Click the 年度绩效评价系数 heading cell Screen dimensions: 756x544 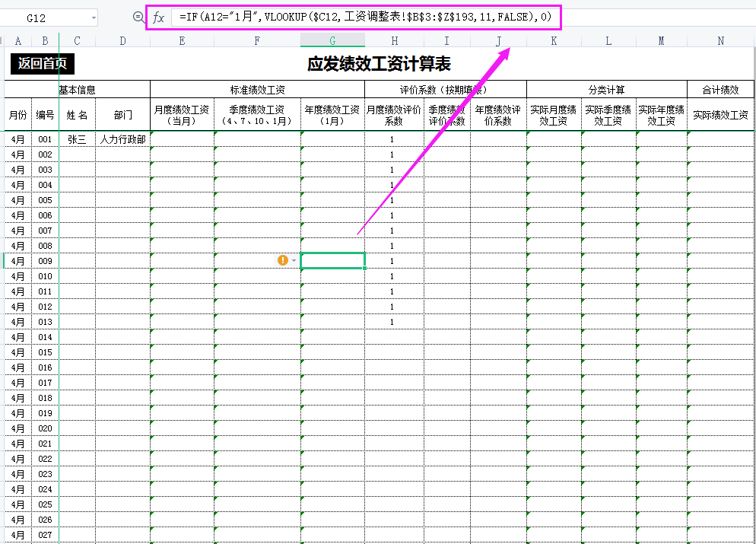(498, 115)
